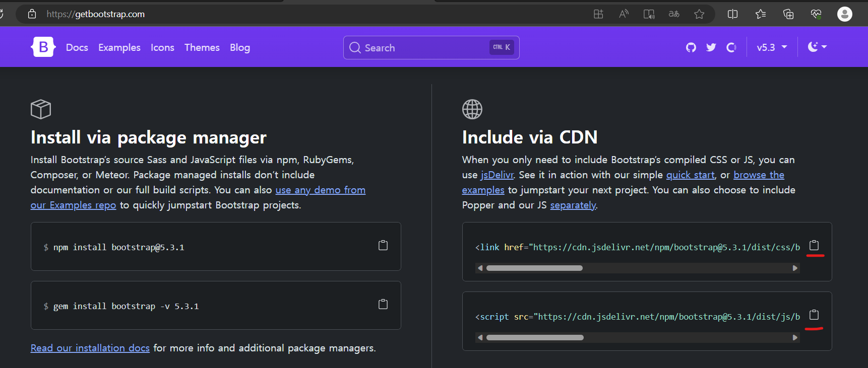Image resolution: width=868 pixels, height=368 pixels.
Task: Copy the npm install bootstrap command
Action: pos(383,245)
